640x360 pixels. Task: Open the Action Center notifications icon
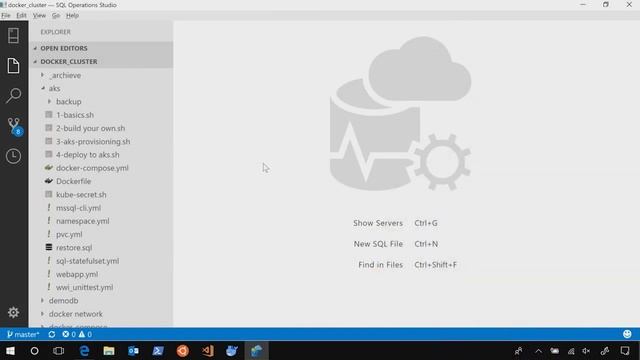click(x=625, y=351)
